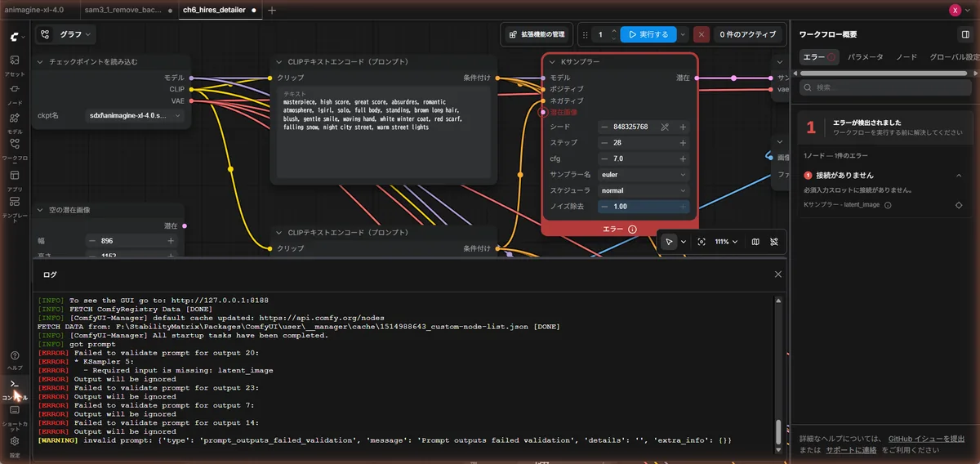Click the 潜在画像 input socket on Kサンプラー
Viewport: 980px width, 464px height.
(x=543, y=112)
